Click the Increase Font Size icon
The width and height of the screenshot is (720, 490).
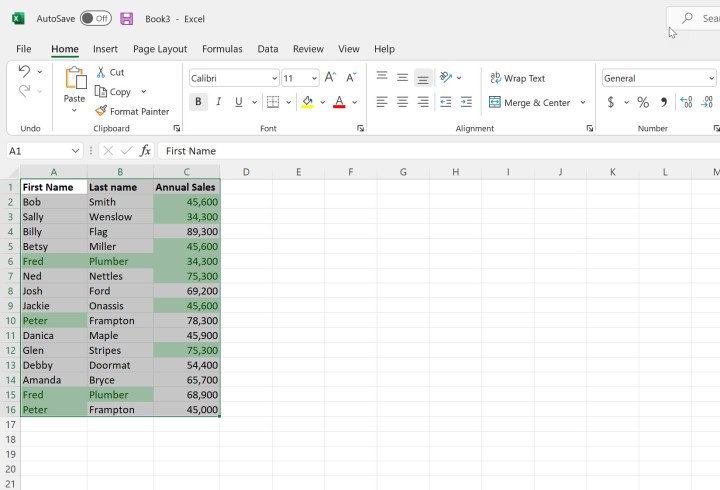pos(330,78)
